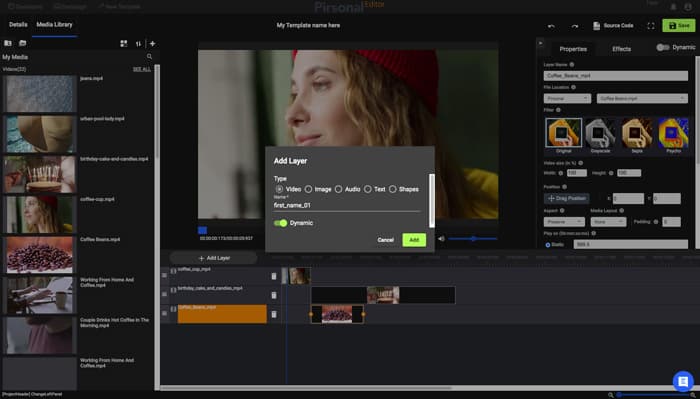Click the Filter help icon

558,110
